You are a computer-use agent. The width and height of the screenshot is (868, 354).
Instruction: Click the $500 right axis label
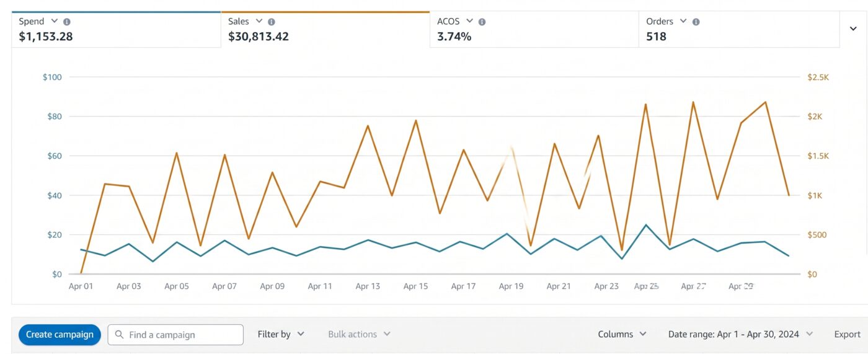tap(817, 235)
